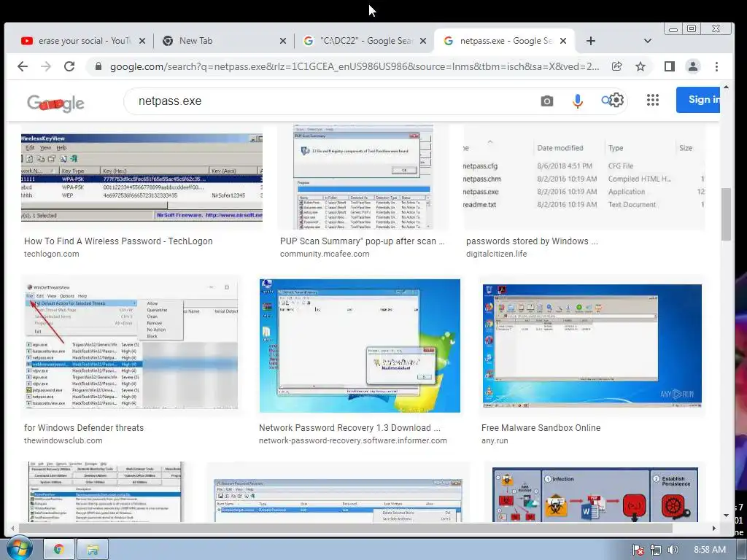Open "How To Find A Wireless Password - TechLogon"
The image size is (747, 560).
click(x=118, y=241)
